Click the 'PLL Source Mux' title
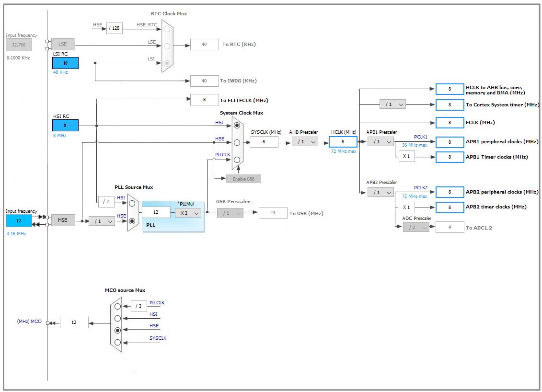The height and width of the screenshot is (392, 542). 134,187
